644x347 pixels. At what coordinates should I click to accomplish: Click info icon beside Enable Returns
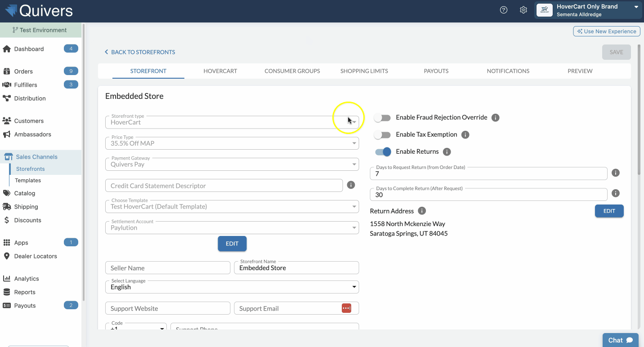447,151
